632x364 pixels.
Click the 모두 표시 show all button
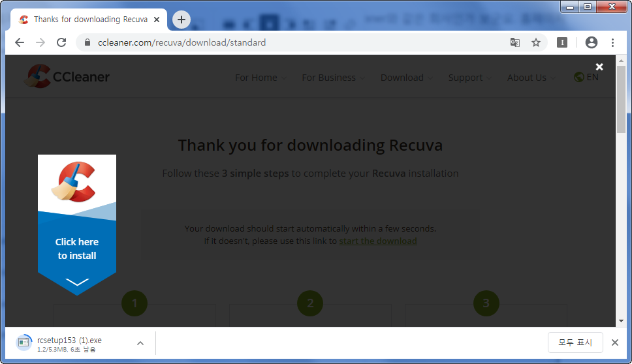coord(575,342)
